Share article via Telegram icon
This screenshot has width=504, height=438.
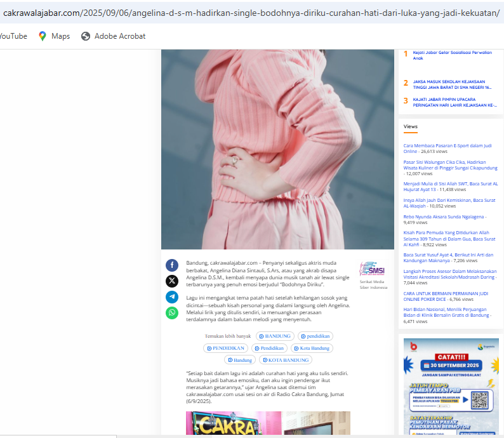tap(172, 296)
